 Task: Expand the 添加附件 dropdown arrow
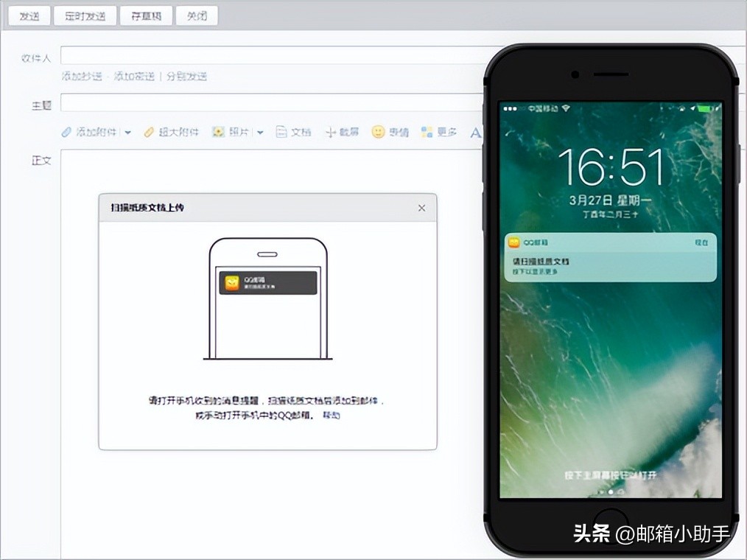click(127, 131)
